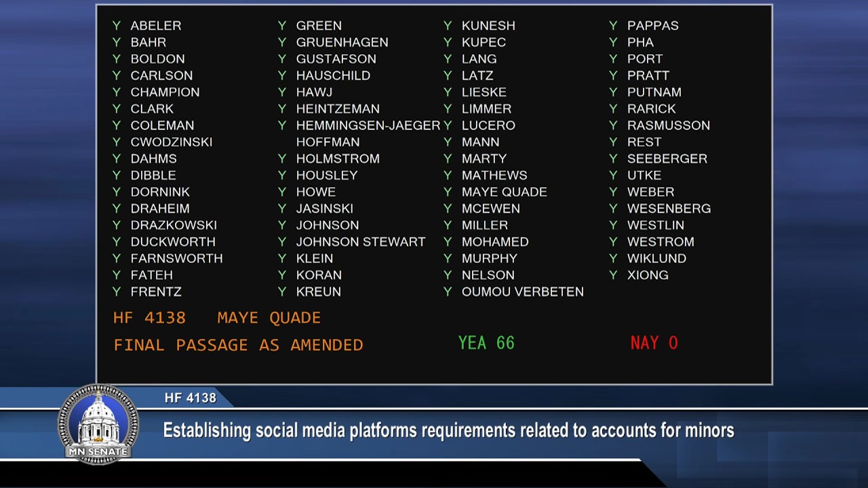Click the name MOHAMED
The width and height of the screenshot is (868, 488).
coord(496,241)
